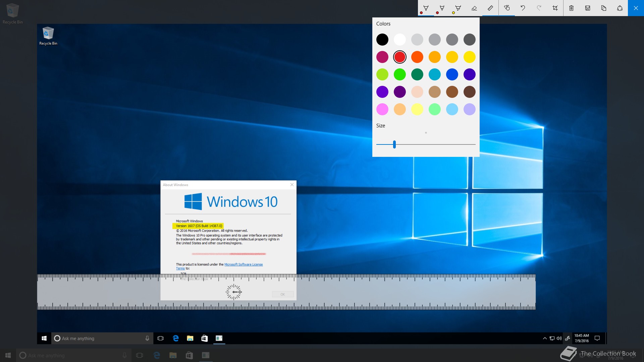Choose the teal cyan color swatch
The image size is (644, 362).
click(435, 74)
